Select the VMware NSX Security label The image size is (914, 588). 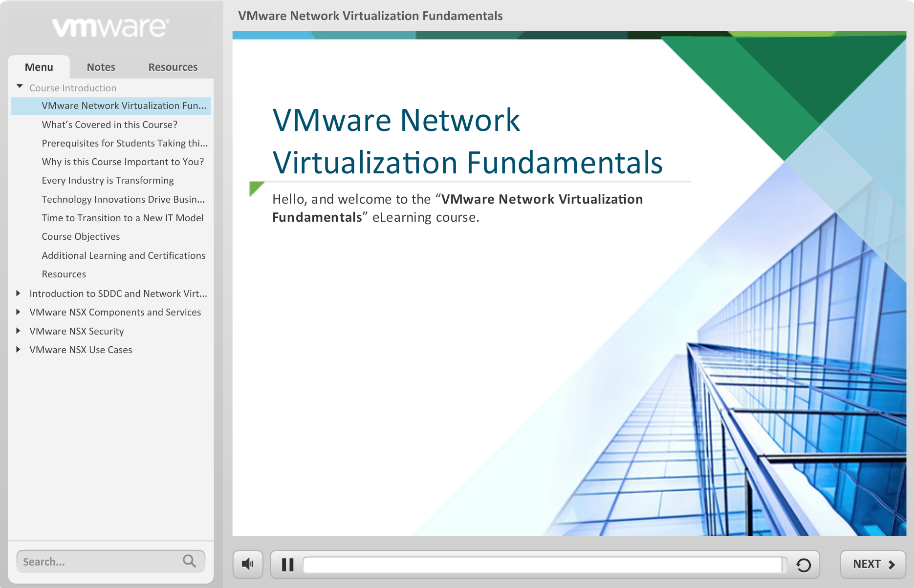(77, 331)
